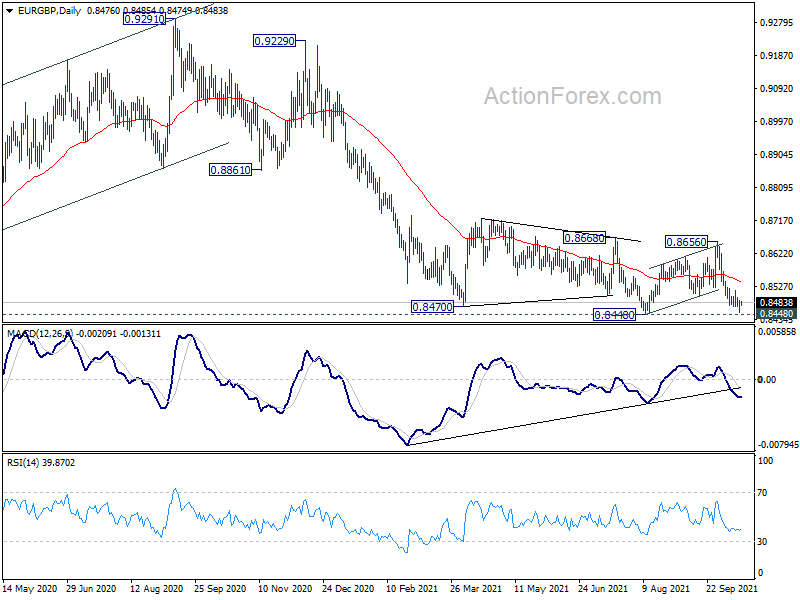Click the EURGBP,Daily chart title

click(x=49, y=11)
